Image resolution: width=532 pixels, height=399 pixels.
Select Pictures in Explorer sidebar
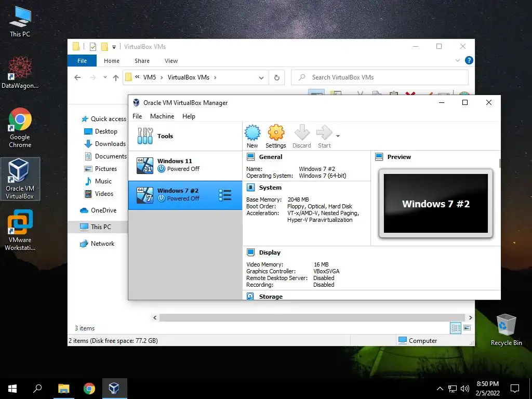(x=100, y=169)
